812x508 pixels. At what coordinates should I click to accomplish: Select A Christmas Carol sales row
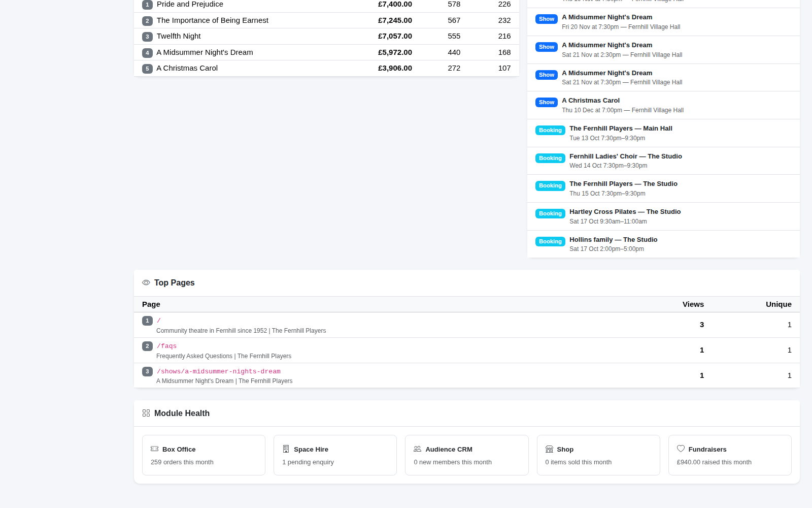point(326,68)
